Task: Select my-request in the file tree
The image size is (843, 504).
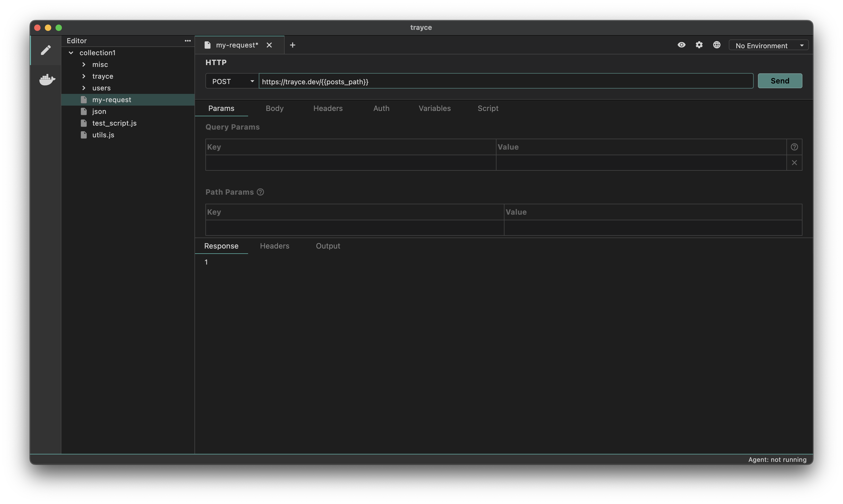Action: point(128,100)
